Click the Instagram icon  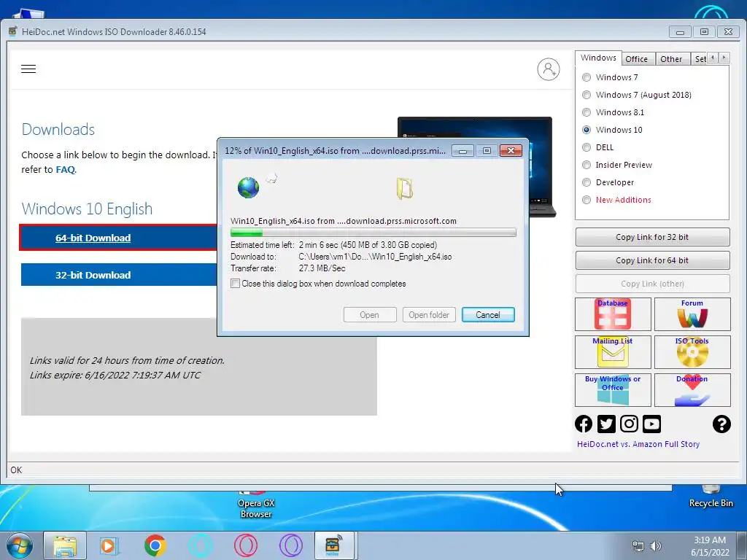(629, 424)
